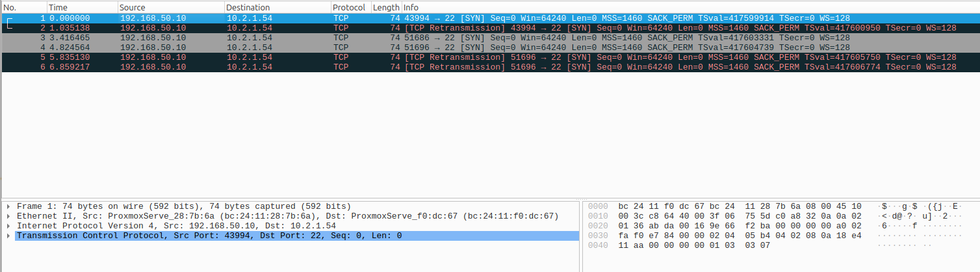Sort by the Destination column header
The width and height of the screenshot is (980, 272).
coord(277,7)
